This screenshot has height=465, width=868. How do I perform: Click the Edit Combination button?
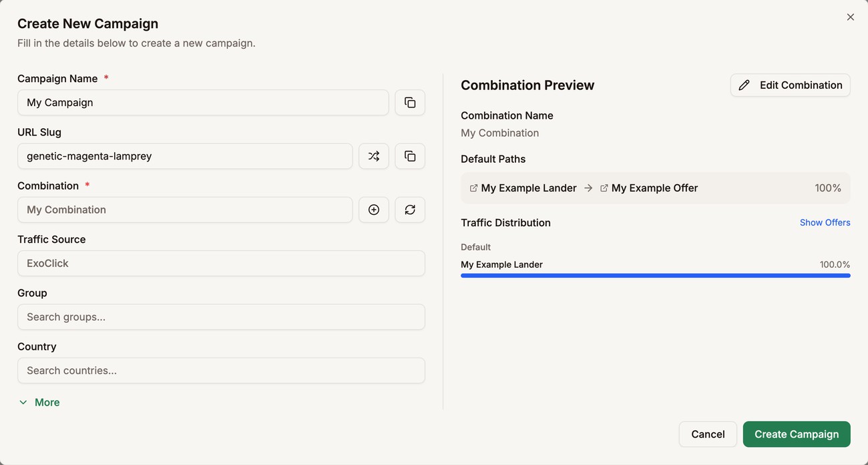[790, 85]
